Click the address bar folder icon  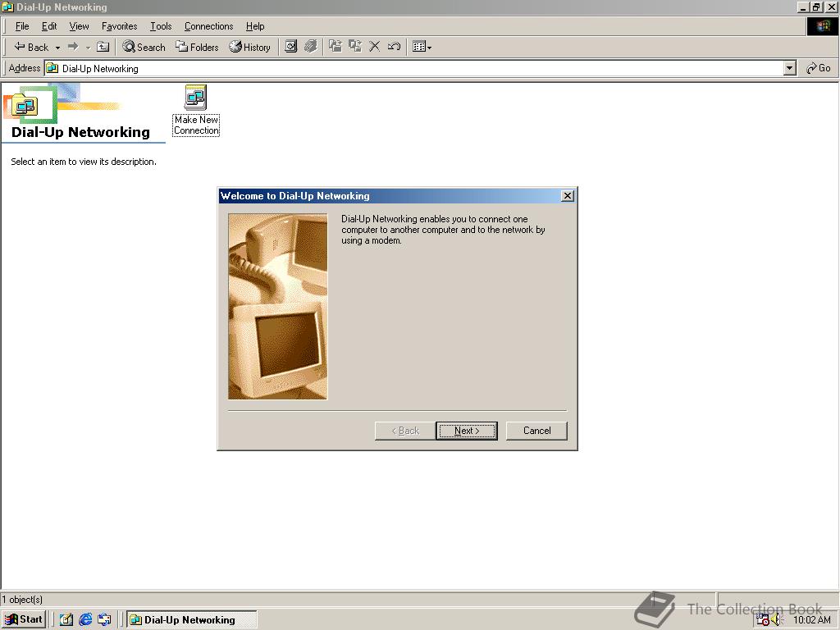pyautogui.click(x=52, y=69)
